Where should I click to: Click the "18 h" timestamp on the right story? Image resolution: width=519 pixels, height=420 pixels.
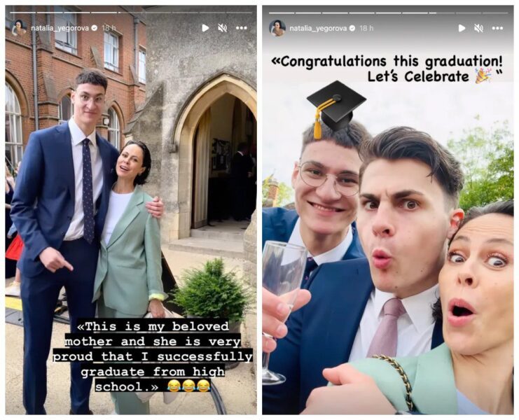[x=366, y=28]
